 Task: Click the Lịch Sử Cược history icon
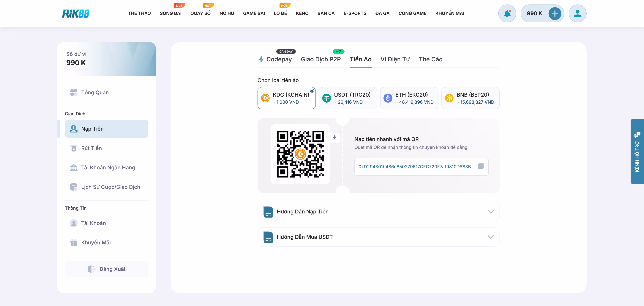click(x=73, y=187)
